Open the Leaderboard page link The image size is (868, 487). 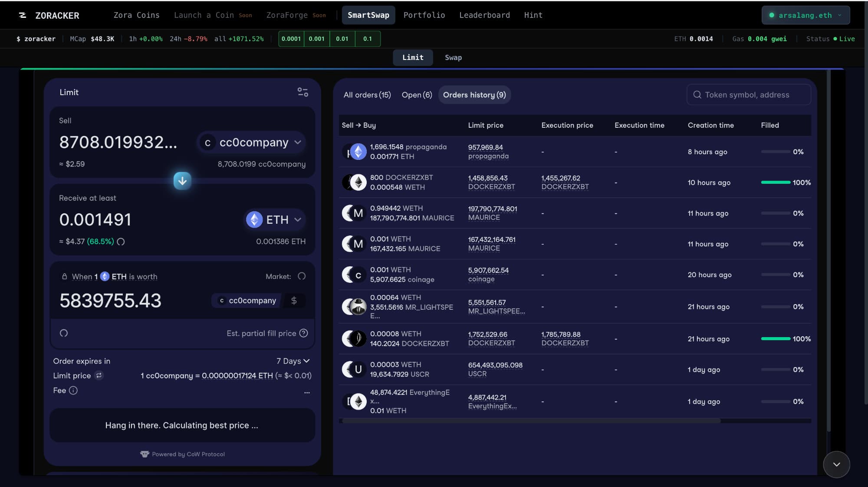[x=484, y=15]
